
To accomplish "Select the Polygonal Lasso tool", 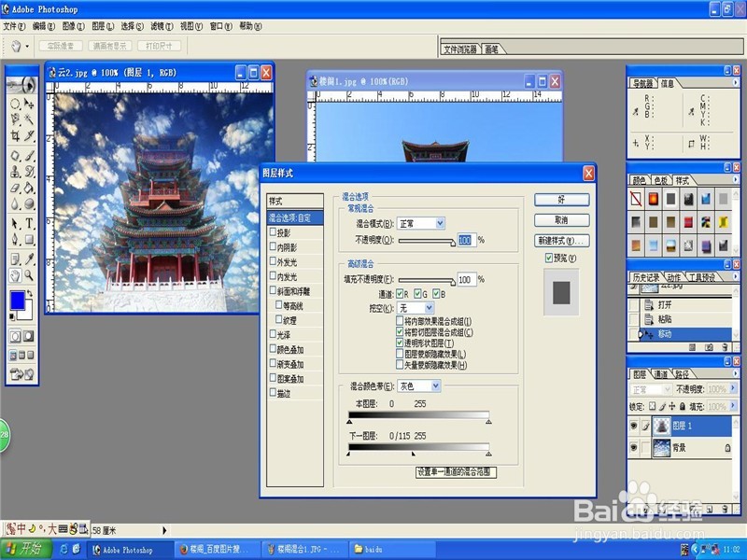I will click(15, 119).
